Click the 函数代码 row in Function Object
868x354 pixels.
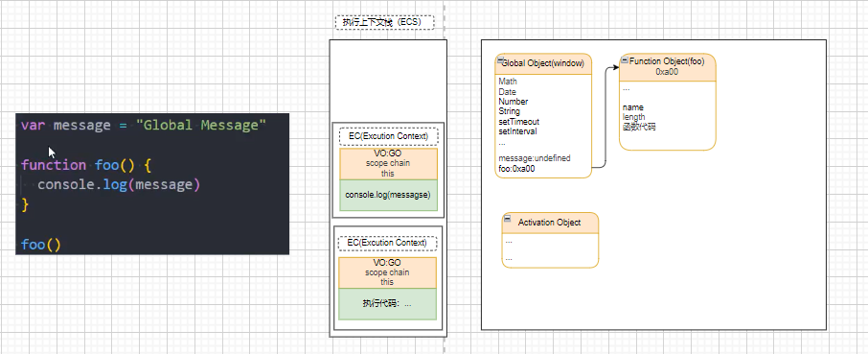[x=639, y=128]
